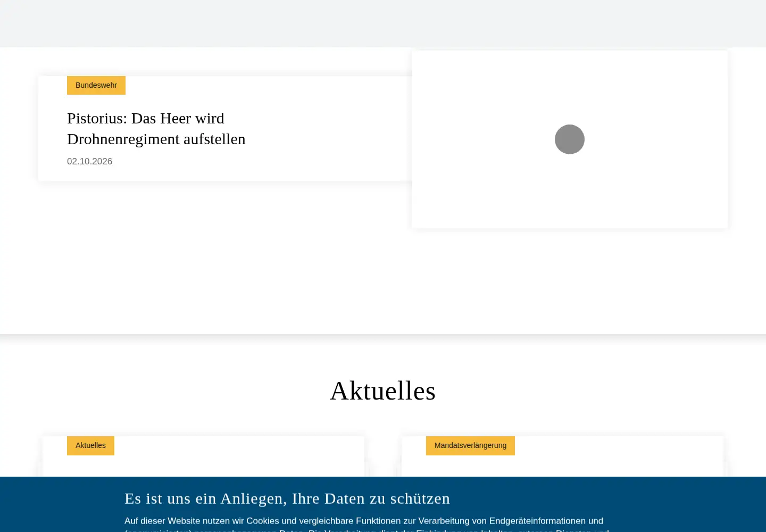Open the image card beside the Pistorius article
Image resolution: width=766 pixels, height=532 pixels.
[x=570, y=139]
